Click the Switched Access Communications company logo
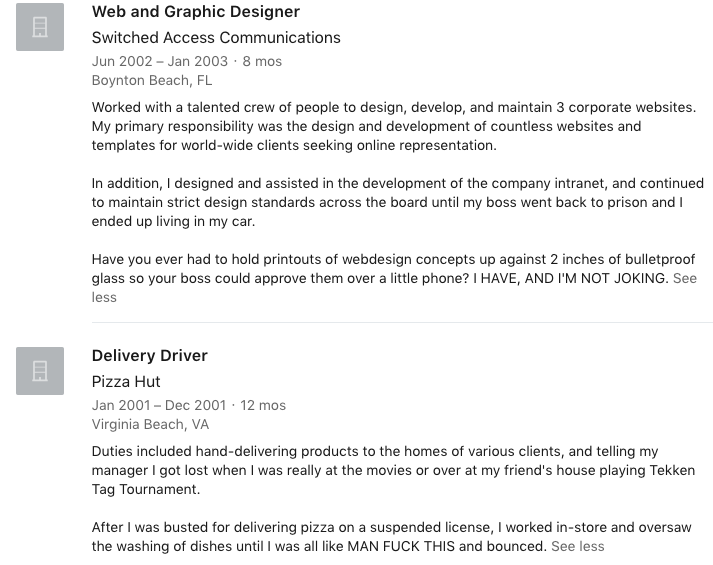The width and height of the screenshot is (713, 565). click(x=40, y=27)
